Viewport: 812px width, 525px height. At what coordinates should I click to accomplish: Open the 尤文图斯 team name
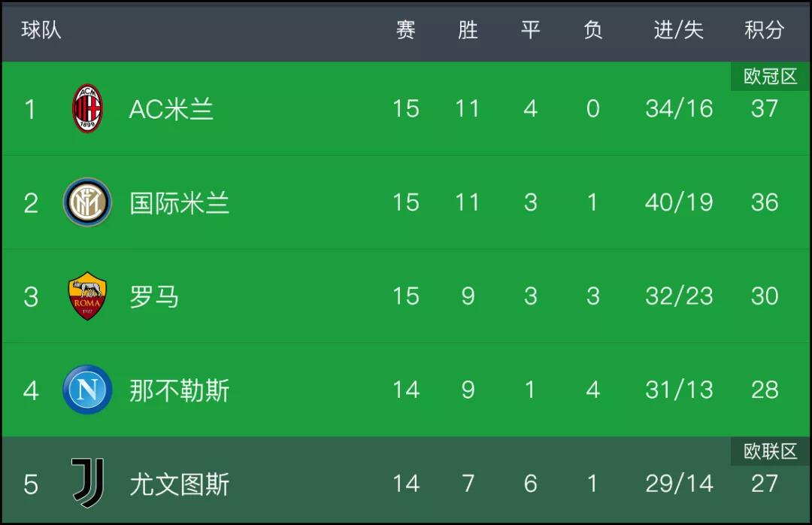coord(179,484)
